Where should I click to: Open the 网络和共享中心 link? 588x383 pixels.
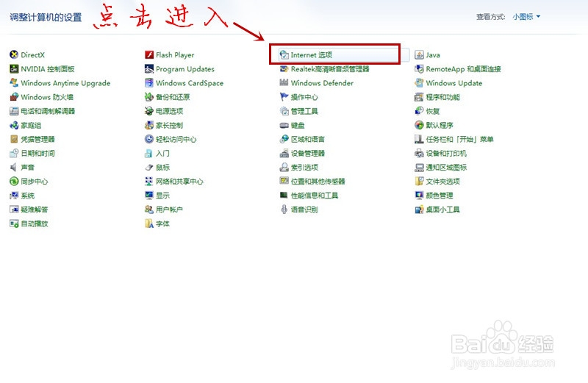pyautogui.click(x=179, y=182)
